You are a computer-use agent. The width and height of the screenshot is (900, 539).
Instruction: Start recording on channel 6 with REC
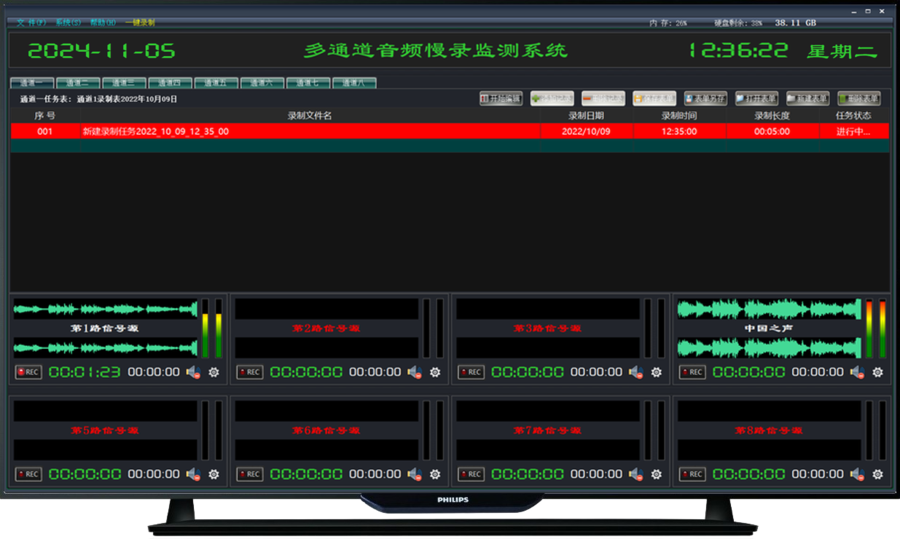pyautogui.click(x=249, y=474)
